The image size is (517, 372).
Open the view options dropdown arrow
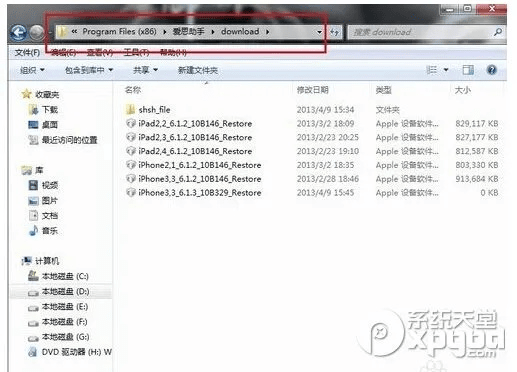pos(446,70)
